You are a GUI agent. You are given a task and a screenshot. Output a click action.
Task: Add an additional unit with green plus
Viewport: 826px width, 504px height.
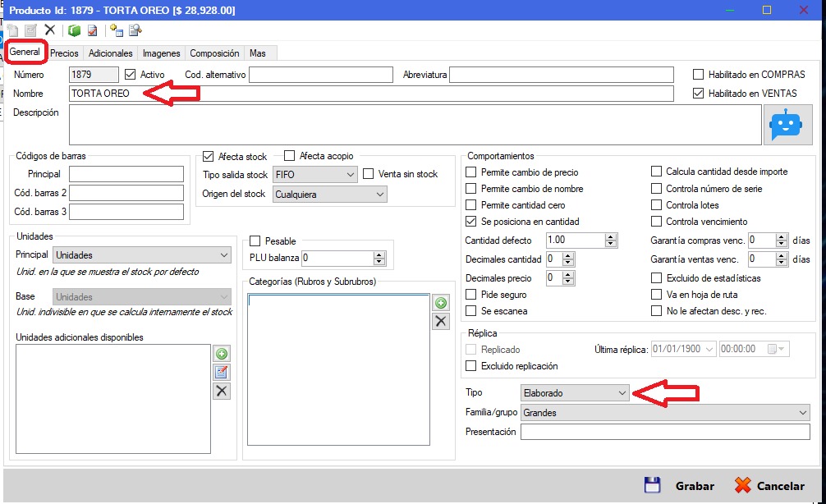tap(221, 354)
